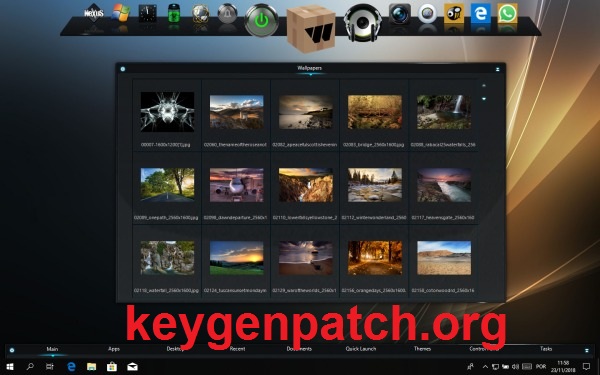Open the Tasks tab on the shelf
Image resolution: width=600 pixels, height=375 pixels.
[x=546, y=349]
